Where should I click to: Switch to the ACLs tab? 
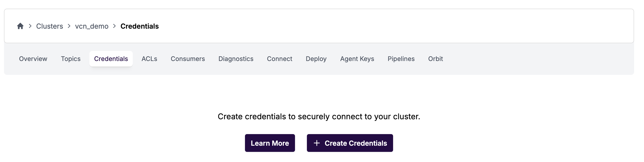coord(149,59)
